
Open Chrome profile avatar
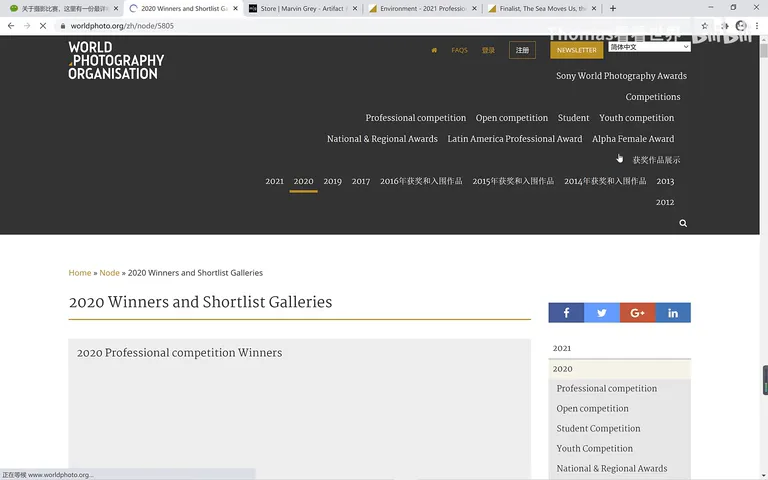[x=741, y=25]
